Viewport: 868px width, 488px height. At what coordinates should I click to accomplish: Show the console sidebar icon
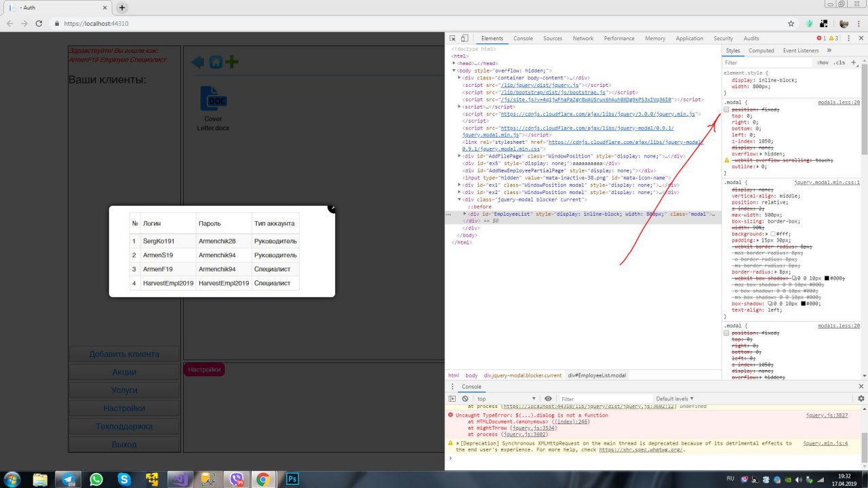point(452,398)
